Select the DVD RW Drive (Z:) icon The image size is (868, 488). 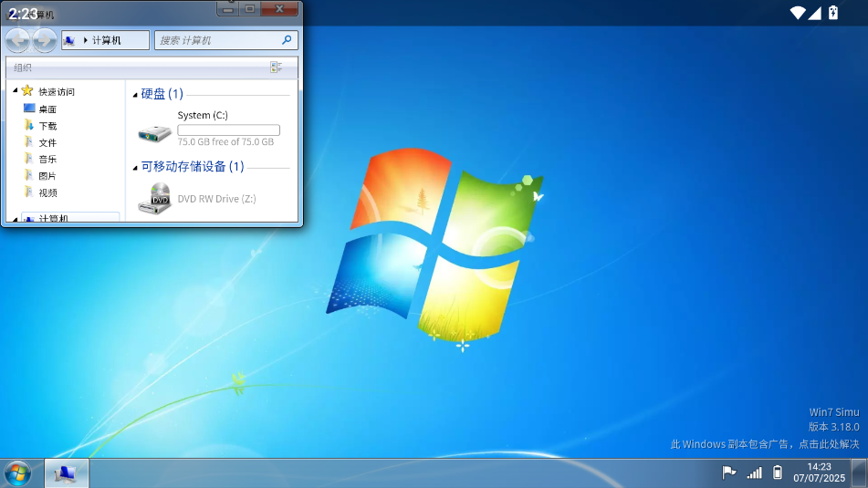154,198
